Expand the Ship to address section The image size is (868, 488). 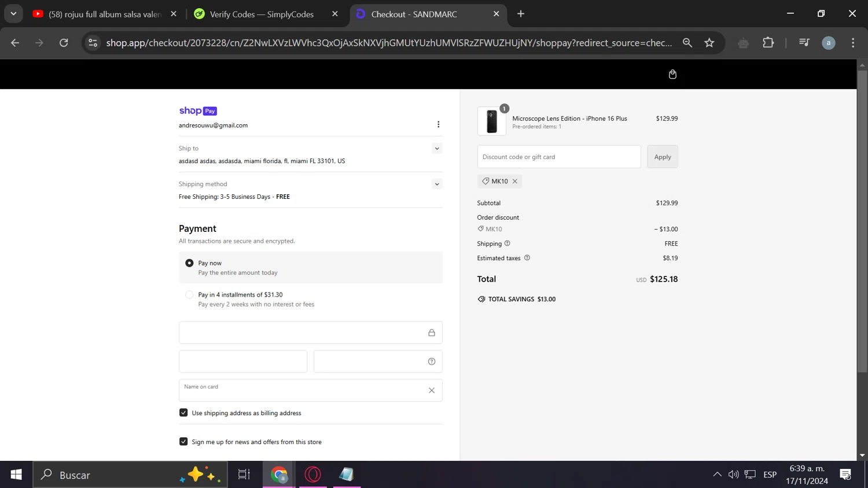(x=437, y=149)
